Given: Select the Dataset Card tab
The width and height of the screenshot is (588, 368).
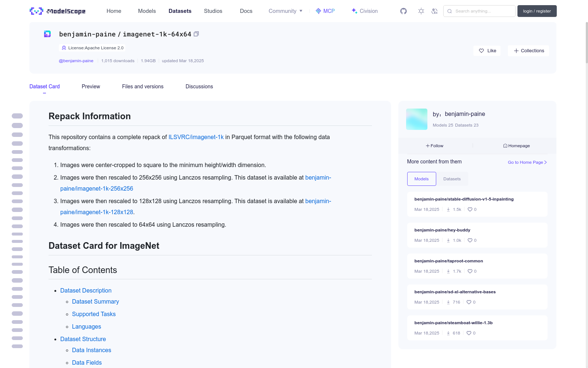Looking at the screenshot, I should tap(44, 86).
